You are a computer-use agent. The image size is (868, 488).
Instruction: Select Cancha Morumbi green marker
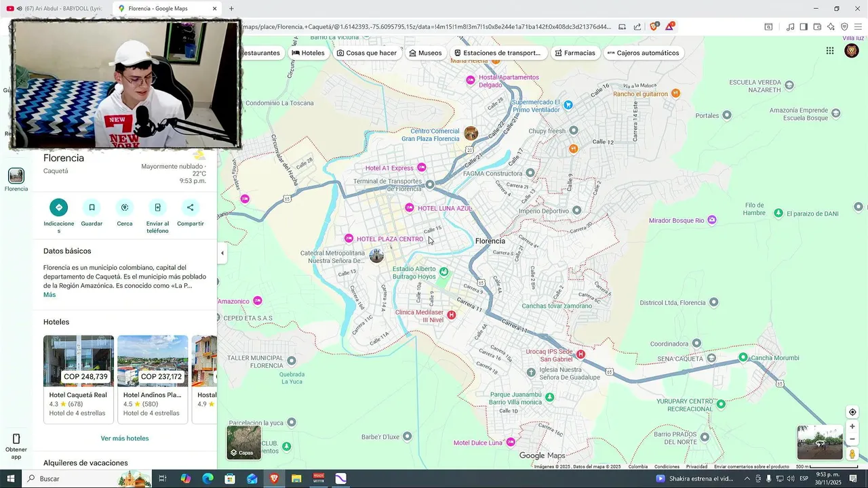[x=743, y=357]
